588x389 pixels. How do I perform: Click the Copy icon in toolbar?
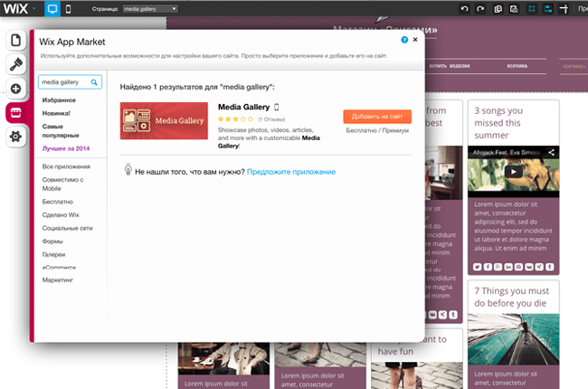tap(498, 9)
